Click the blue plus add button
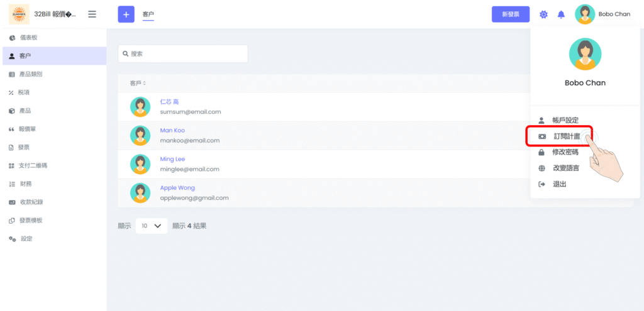 coord(126,14)
